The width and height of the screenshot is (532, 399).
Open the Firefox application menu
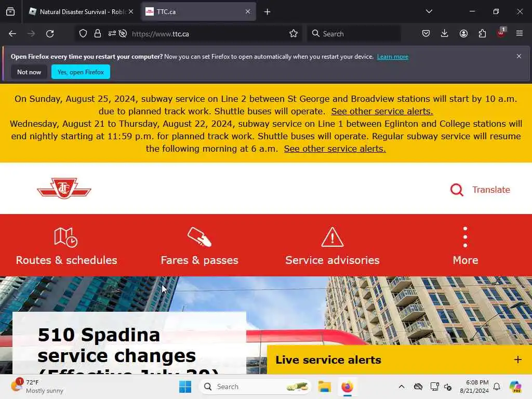(x=520, y=33)
